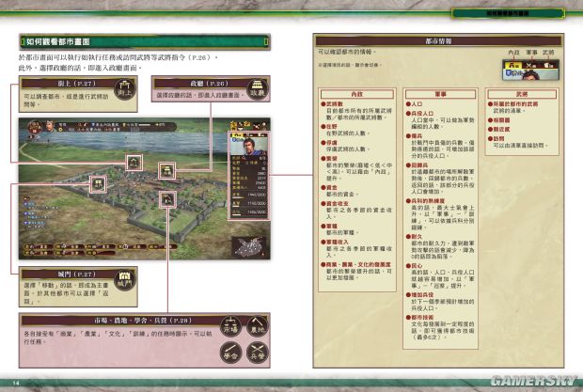This screenshot has height=392, width=583.
Task: Select the 農地 farmland icon
Action: (257, 333)
